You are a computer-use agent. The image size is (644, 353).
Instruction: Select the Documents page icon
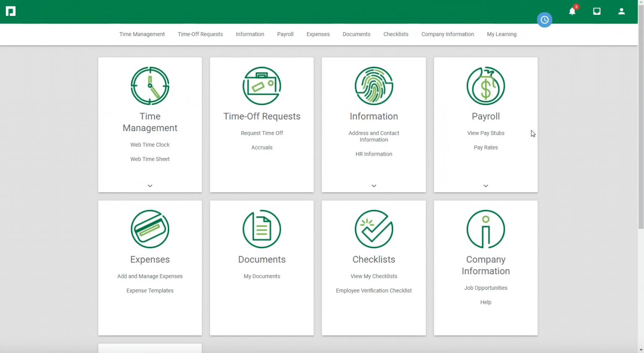point(262,229)
